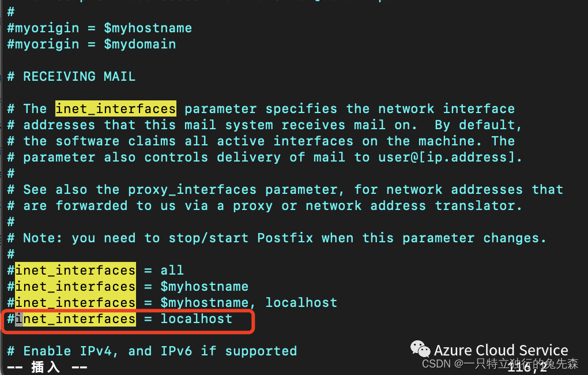The height and width of the screenshot is (375, 588).
Task: Click the 'Azure Cloud Service' watermark text
Action: pos(501,350)
